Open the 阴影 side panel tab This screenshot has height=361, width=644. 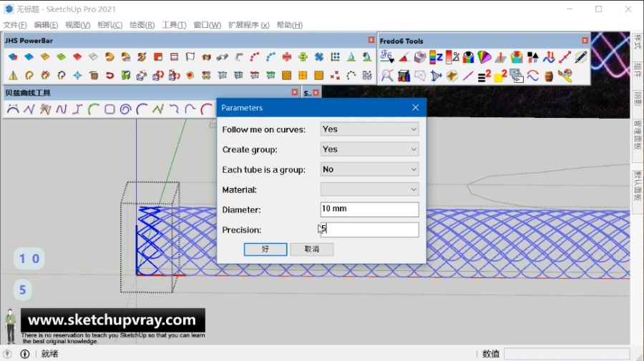coord(638,99)
